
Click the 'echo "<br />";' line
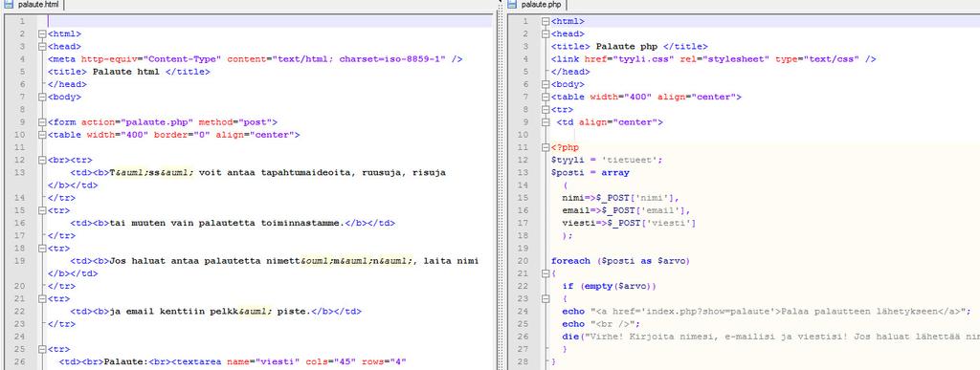point(601,324)
